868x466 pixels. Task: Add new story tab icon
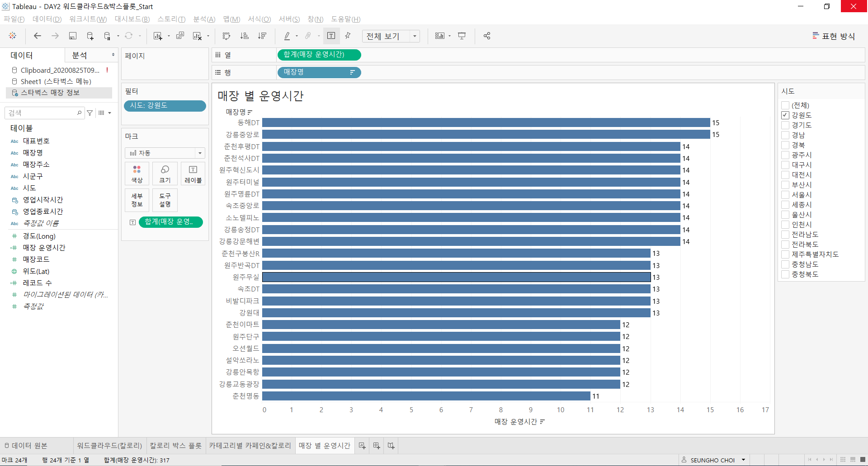coord(391,446)
